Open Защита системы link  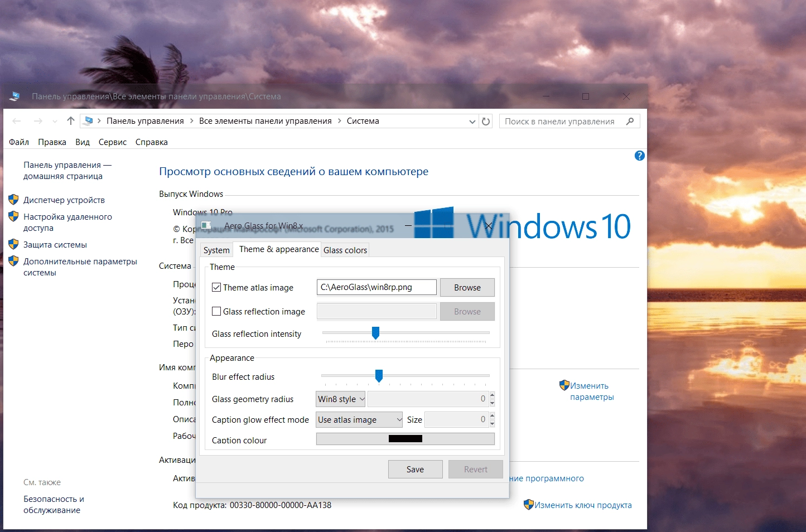click(55, 245)
